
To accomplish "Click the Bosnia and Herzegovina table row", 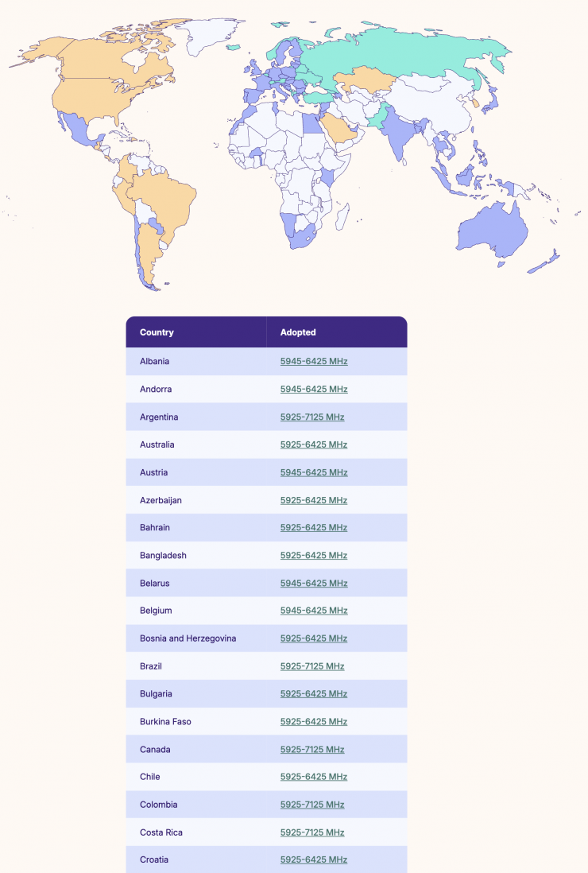I will [266, 638].
